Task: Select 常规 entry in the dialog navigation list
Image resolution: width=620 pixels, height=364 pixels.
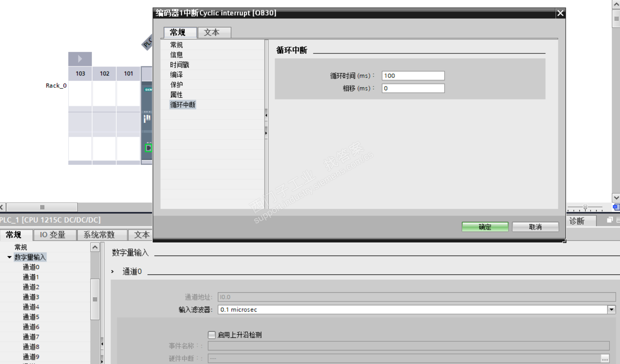Action: click(x=176, y=45)
